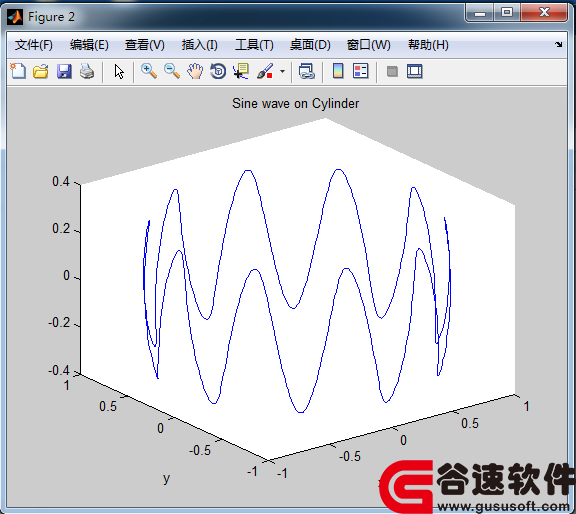
Task: Select the 'Sine wave on Cylinder' title
Action: [x=295, y=103]
